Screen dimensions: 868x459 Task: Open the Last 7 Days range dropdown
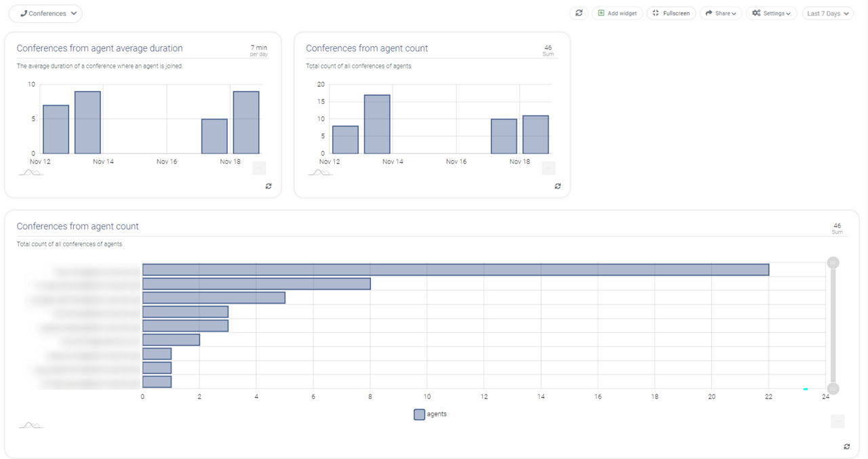828,14
